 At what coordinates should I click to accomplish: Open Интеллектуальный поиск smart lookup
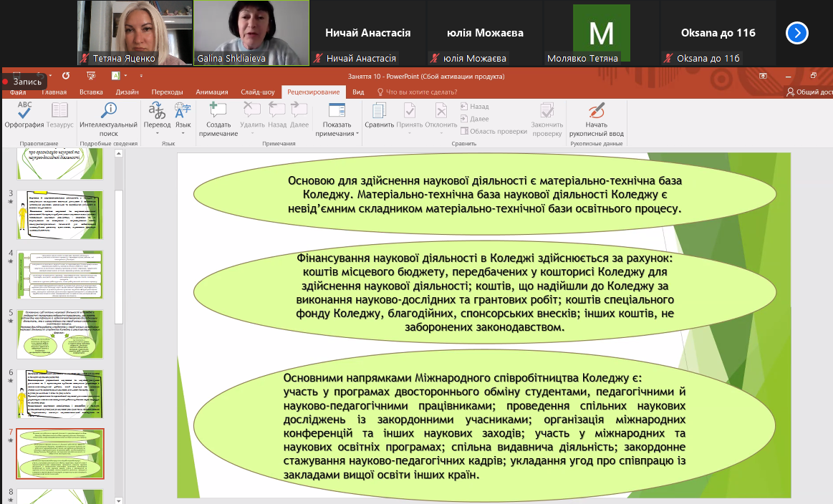[x=109, y=118]
